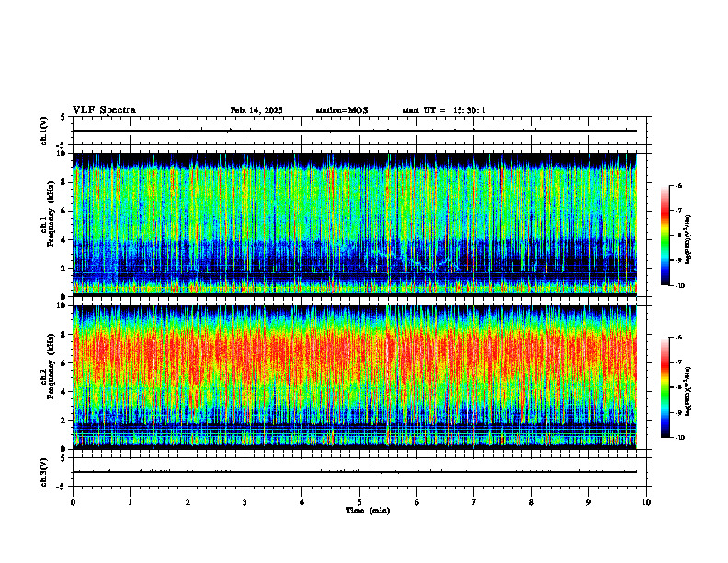Click the time-axis tick label "4"
Screen dimensions: 728x563
(x=302, y=502)
